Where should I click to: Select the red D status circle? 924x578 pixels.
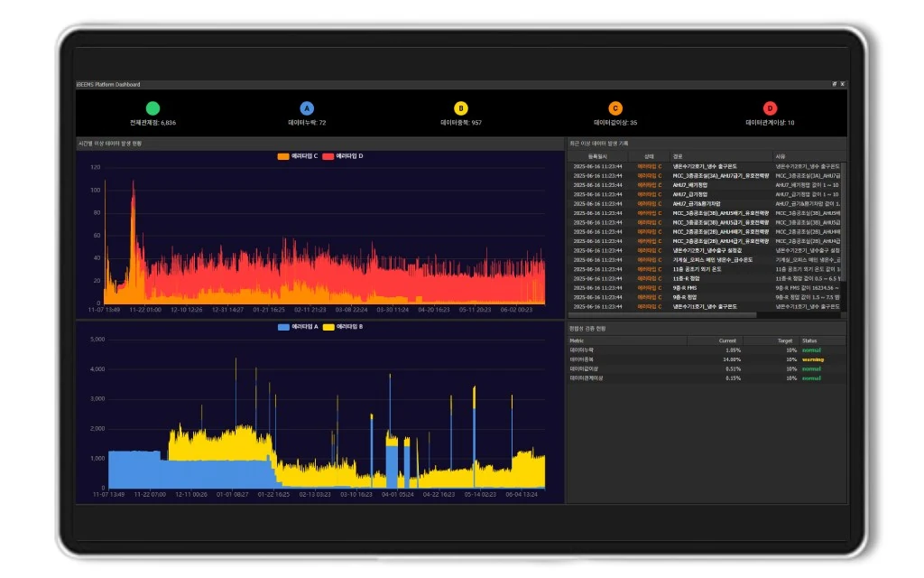[x=770, y=108]
